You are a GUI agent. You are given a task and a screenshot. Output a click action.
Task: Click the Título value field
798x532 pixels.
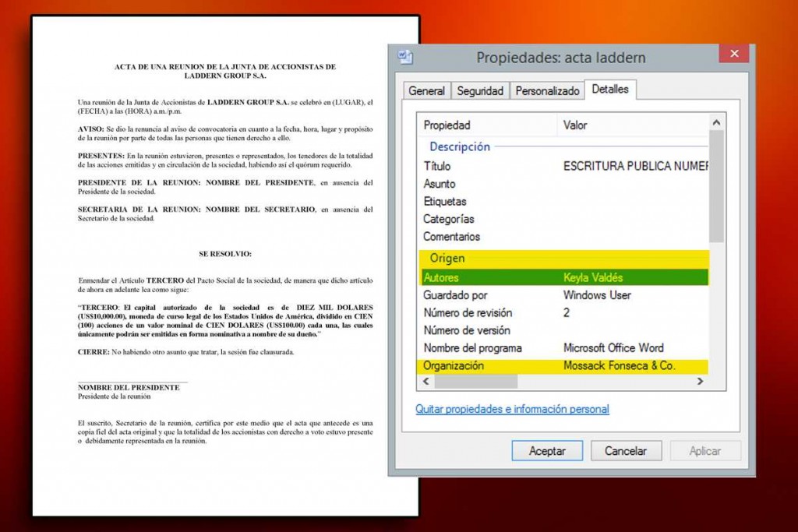(635, 166)
